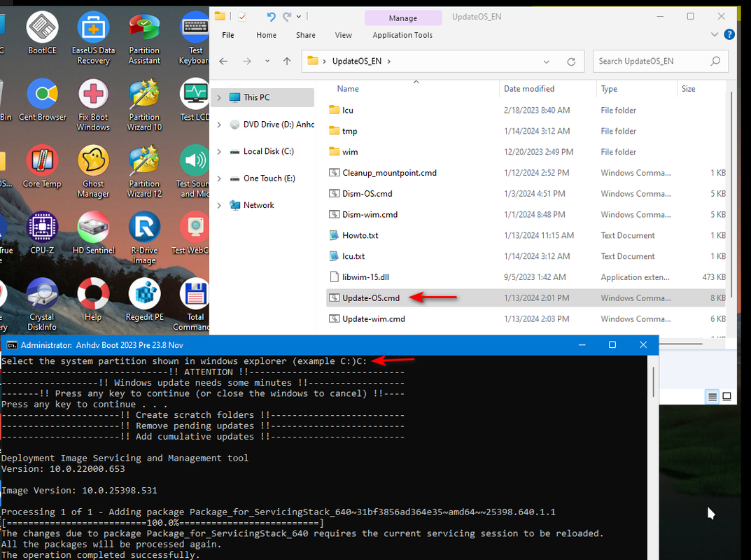Select Dism-OS.cmd file

pos(526,194)
